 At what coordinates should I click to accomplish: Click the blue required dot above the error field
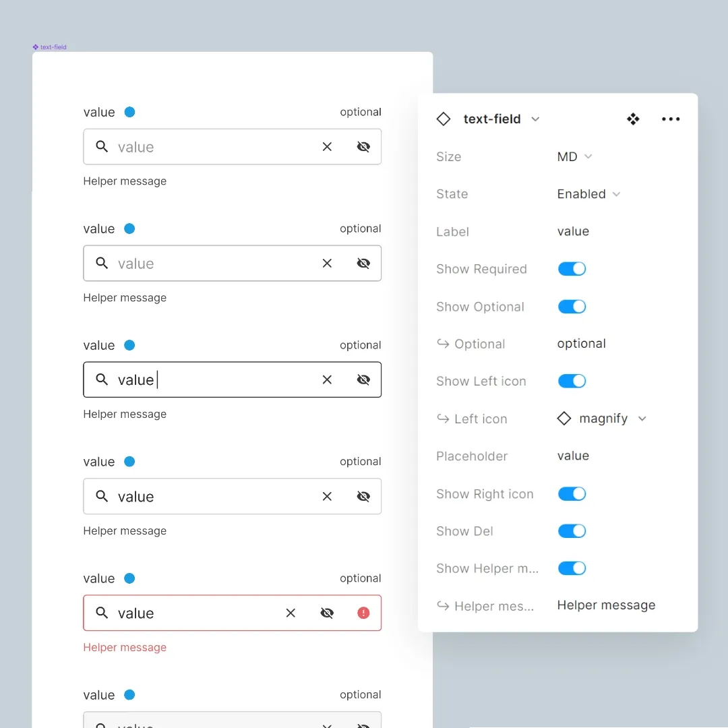point(129,578)
